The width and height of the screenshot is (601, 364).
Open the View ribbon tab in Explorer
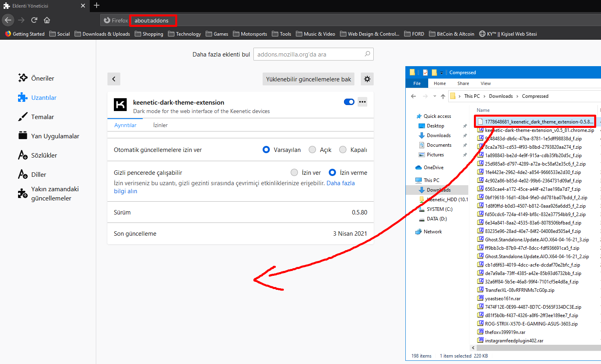point(486,83)
